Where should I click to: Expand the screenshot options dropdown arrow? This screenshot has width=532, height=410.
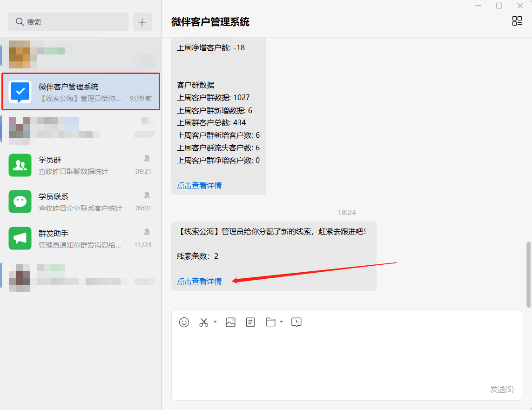[x=215, y=322]
